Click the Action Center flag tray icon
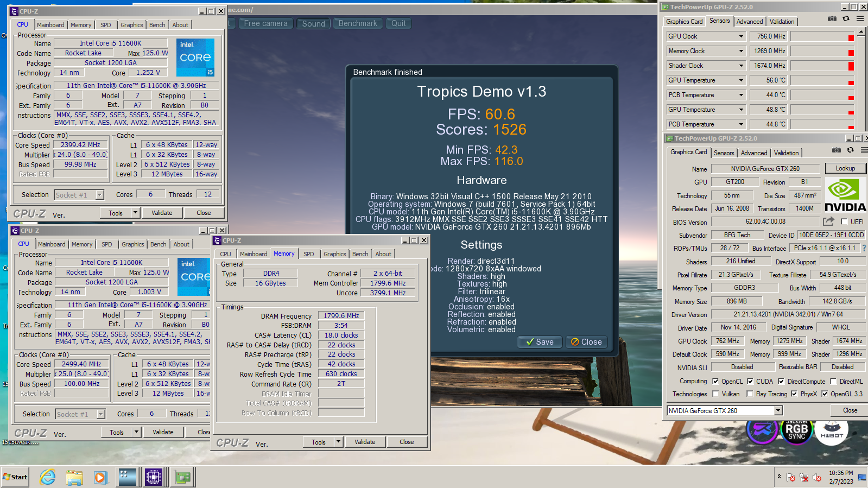Image resolution: width=868 pixels, height=488 pixels. pos(791,478)
